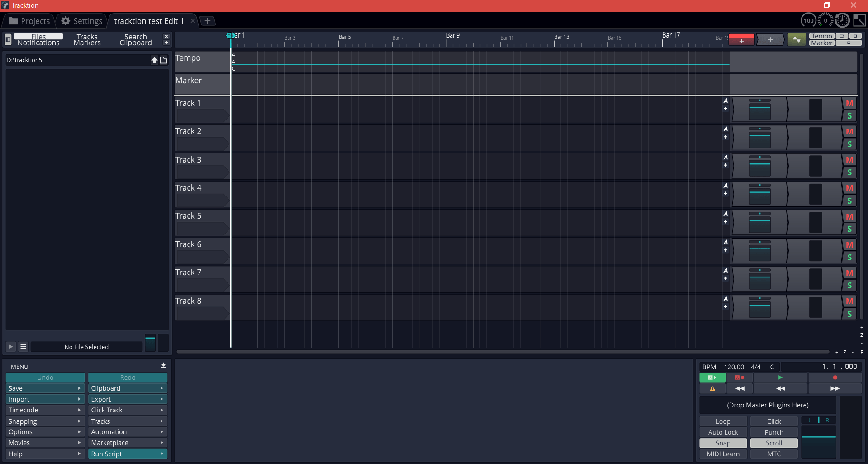Start playback with green play button
Screen dimensions: 868x464
coord(780,378)
